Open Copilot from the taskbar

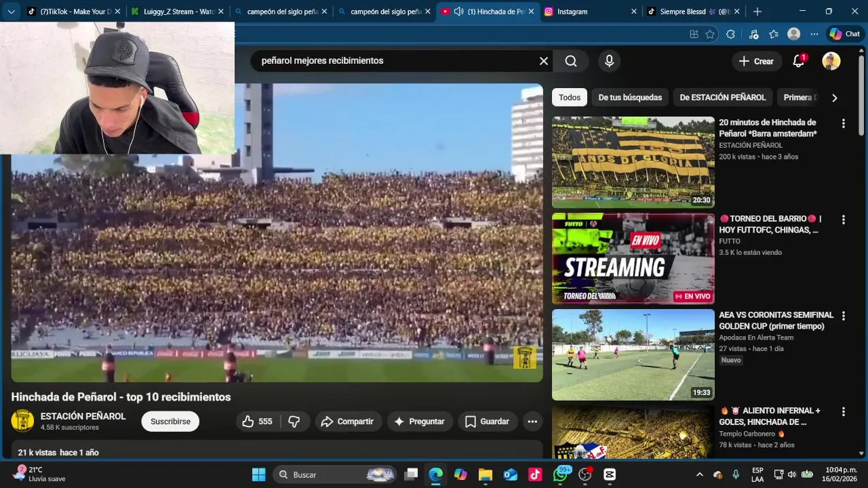(460, 474)
